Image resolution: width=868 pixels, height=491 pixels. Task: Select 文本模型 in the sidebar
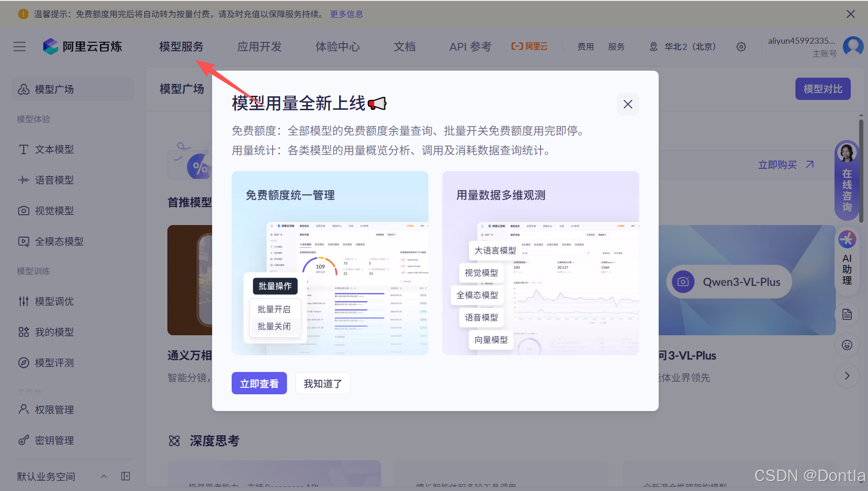click(x=54, y=149)
